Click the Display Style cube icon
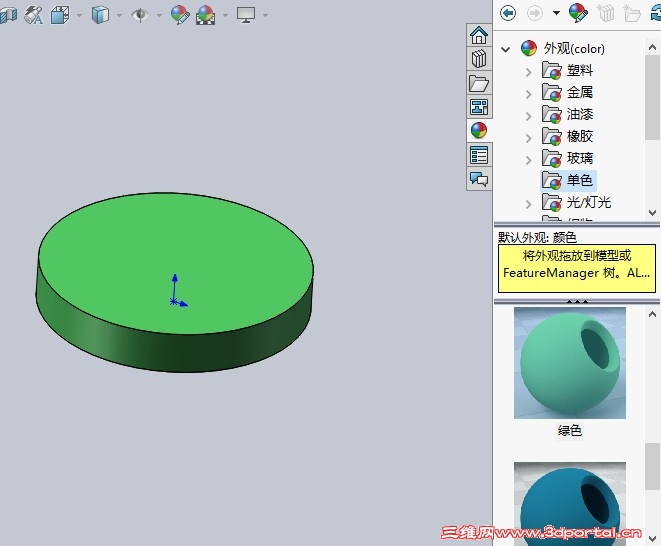Screen dimensions: 661x546 point(100,15)
